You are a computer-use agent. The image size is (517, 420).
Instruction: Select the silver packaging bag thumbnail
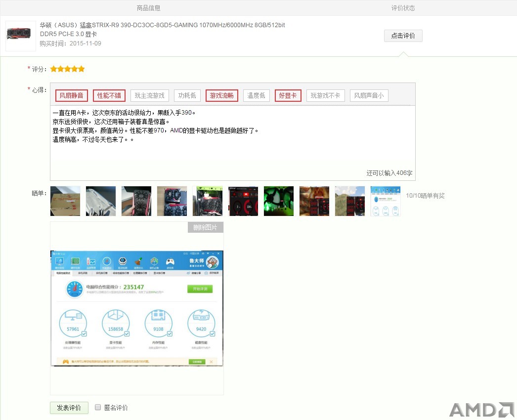coord(101,201)
